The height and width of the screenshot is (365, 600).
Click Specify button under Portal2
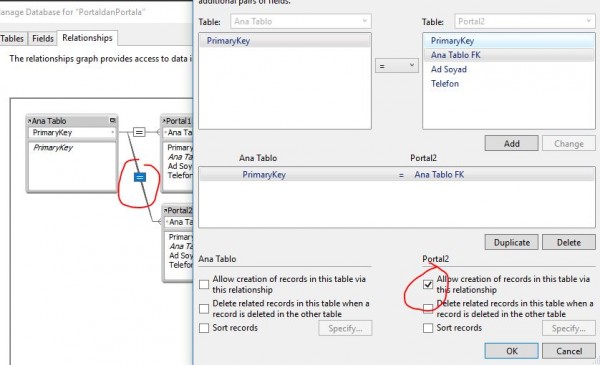[569, 328]
